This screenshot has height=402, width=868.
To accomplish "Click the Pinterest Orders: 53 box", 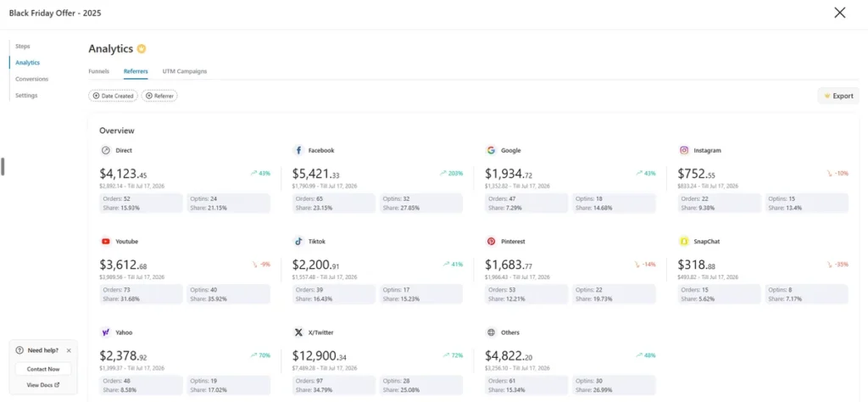I will pos(526,294).
